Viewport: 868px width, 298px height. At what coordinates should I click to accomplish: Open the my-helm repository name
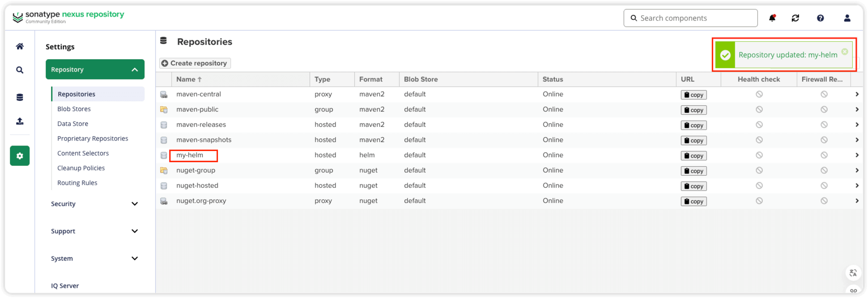tap(190, 155)
